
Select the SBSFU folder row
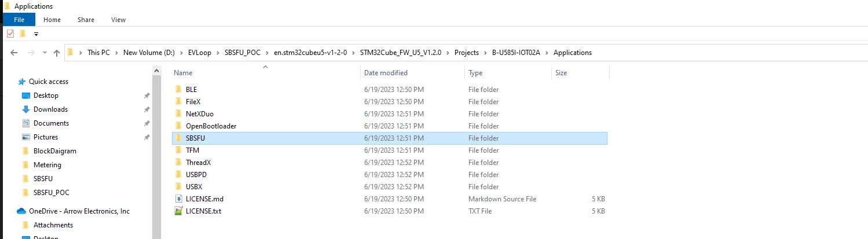coord(390,138)
